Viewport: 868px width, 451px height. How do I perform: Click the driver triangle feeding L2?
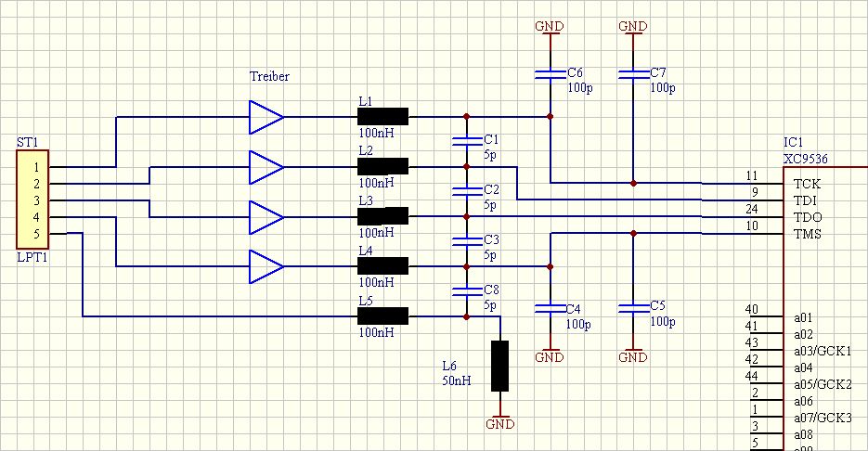[266, 167]
